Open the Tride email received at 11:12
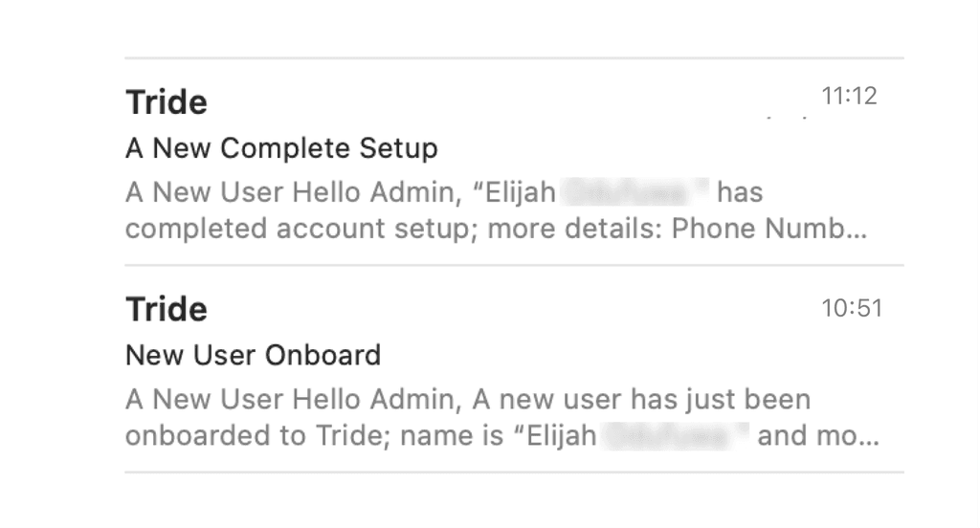Screen dimensions: 980x528 514,162
